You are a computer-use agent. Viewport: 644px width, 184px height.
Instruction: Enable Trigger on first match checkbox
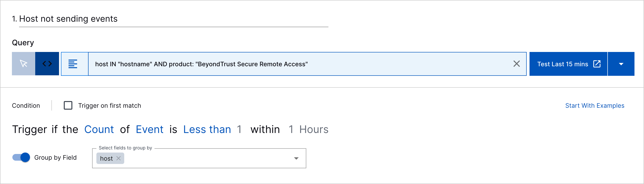click(68, 105)
